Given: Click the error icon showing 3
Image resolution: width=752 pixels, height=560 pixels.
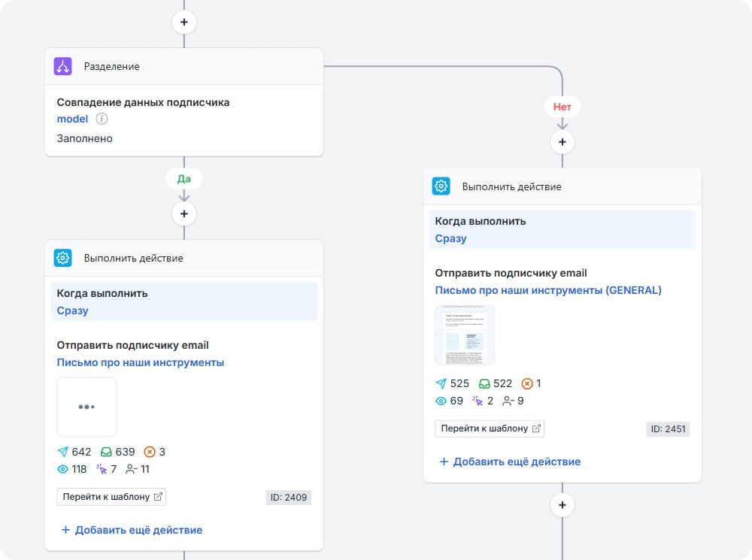Looking at the screenshot, I should pyautogui.click(x=149, y=452).
